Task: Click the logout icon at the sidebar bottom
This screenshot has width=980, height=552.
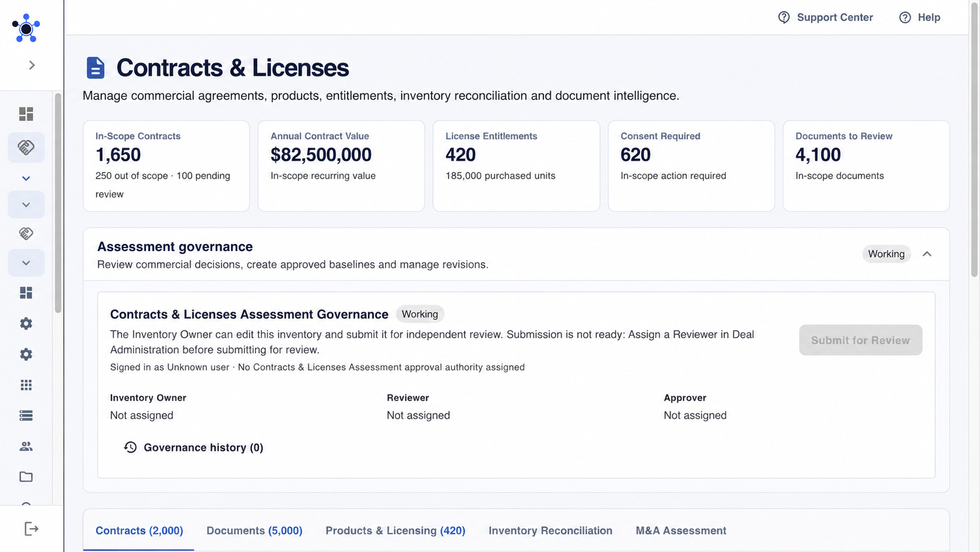Action: pyautogui.click(x=31, y=529)
